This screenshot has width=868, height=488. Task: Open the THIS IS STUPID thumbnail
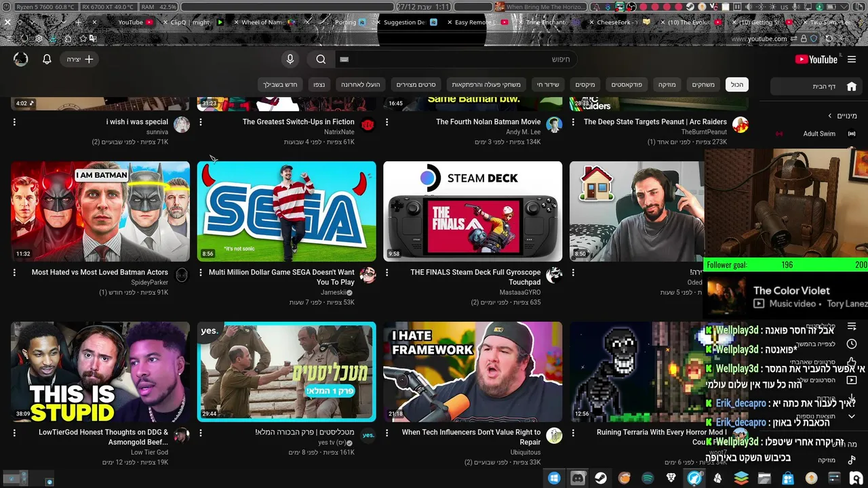100,372
